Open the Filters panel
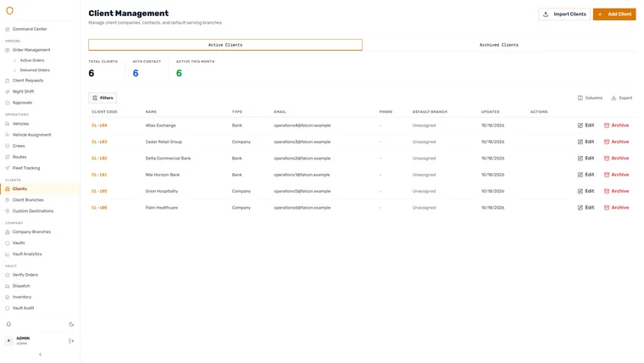 click(103, 98)
